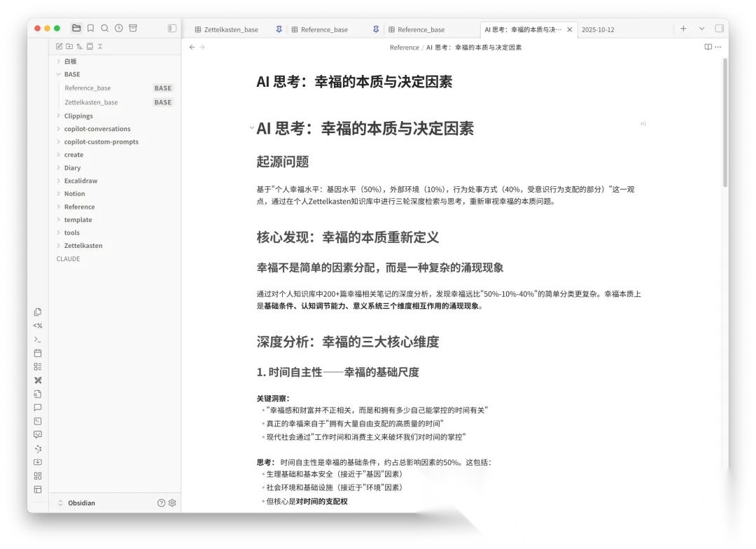
Task: Open Excalidraw drawing ribbon icon
Action: [38, 380]
